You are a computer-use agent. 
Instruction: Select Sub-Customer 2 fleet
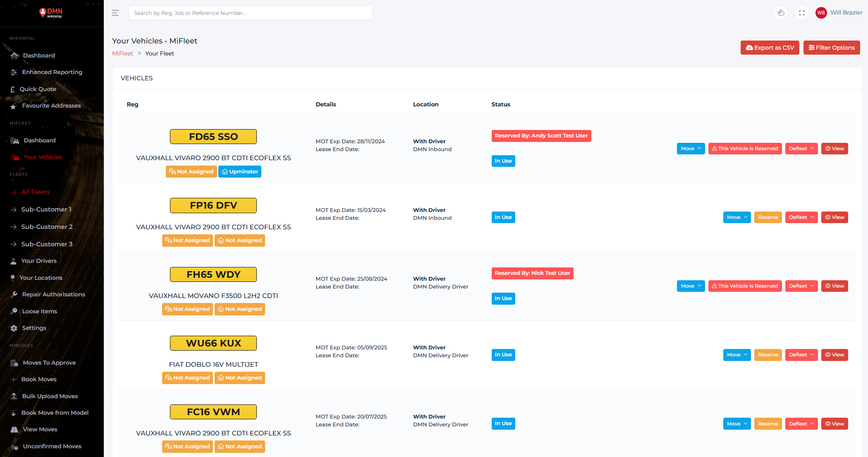click(47, 227)
